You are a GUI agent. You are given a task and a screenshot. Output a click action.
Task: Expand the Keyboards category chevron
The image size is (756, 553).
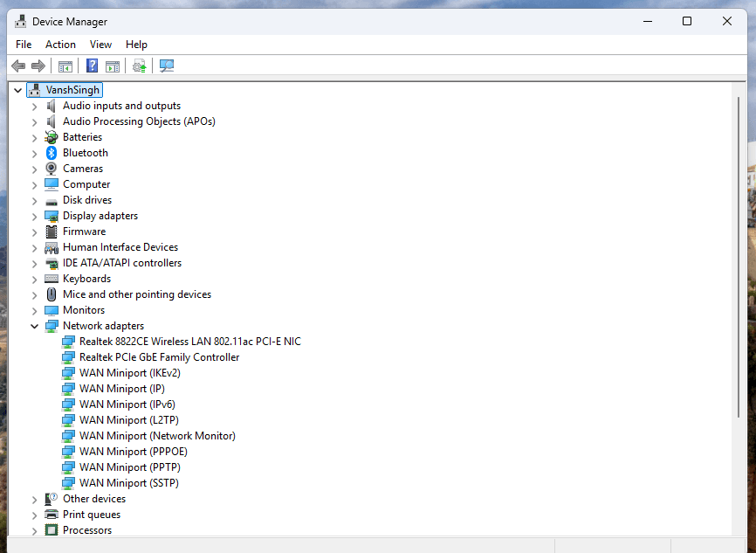pos(34,279)
